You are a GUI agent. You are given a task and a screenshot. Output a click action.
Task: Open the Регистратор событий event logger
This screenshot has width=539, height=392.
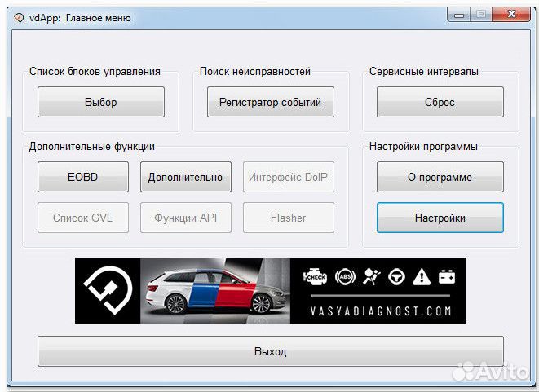(265, 103)
